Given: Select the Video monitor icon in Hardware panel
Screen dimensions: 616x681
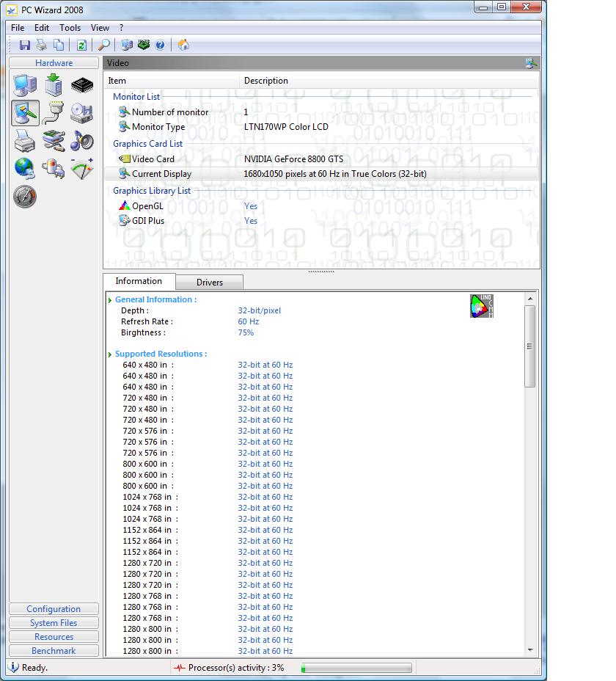Looking at the screenshot, I should pos(25,113).
